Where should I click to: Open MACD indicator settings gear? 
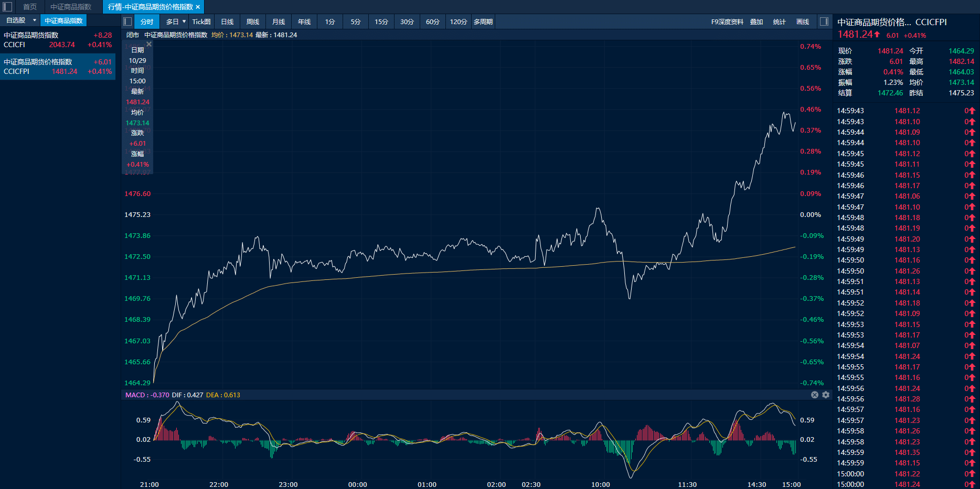[826, 395]
